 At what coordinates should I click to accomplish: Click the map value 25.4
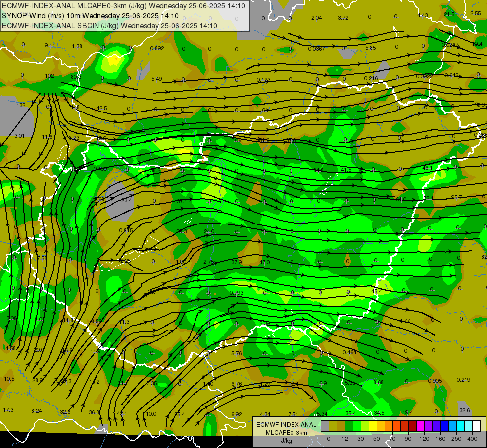180,414
